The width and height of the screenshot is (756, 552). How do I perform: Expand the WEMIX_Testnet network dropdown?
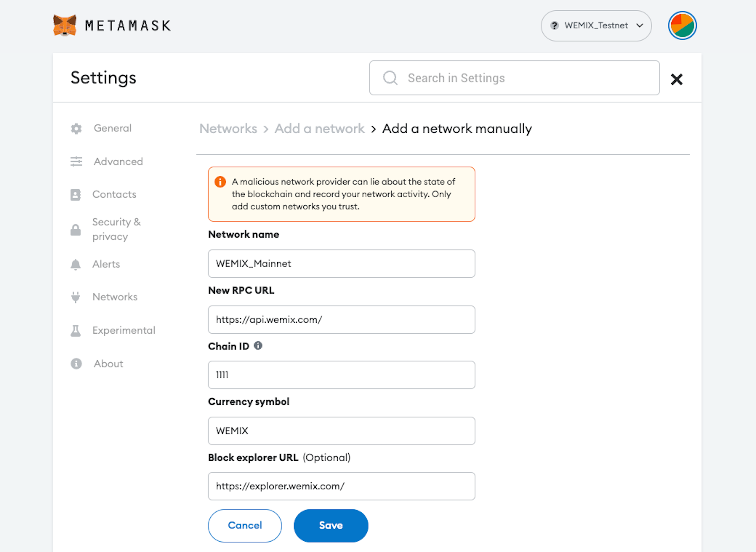(x=596, y=26)
